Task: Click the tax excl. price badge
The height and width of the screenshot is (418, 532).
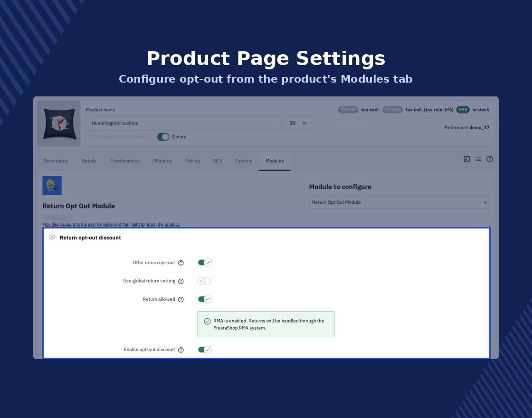Action: tap(348, 110)
